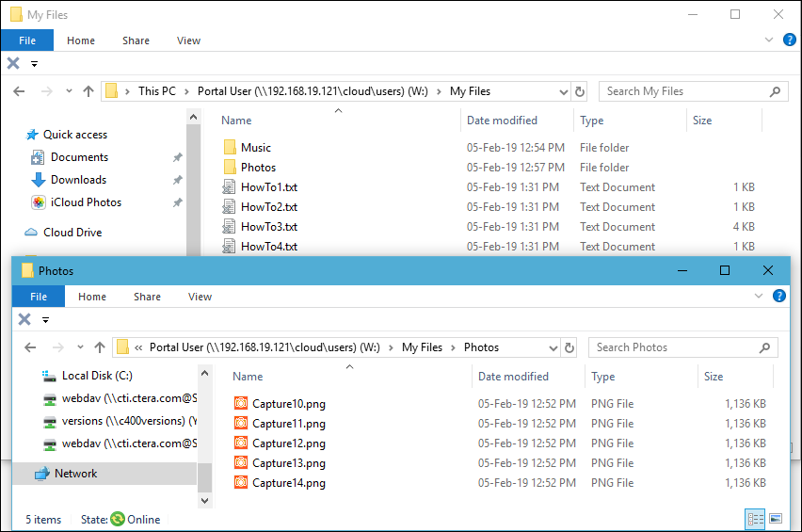This screenshot has width=802, height=532.
Task: Click delete X icon in Photos toolbar
Action: [x=24, y=320]
